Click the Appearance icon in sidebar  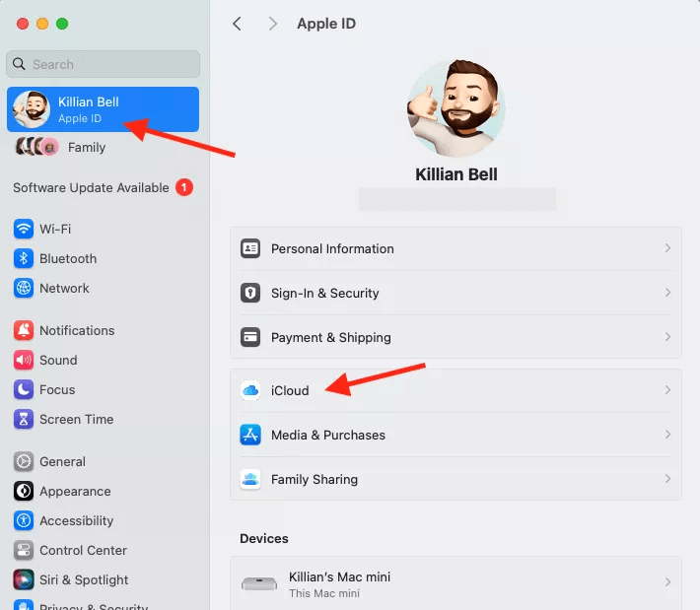click(x=24, y=492)
